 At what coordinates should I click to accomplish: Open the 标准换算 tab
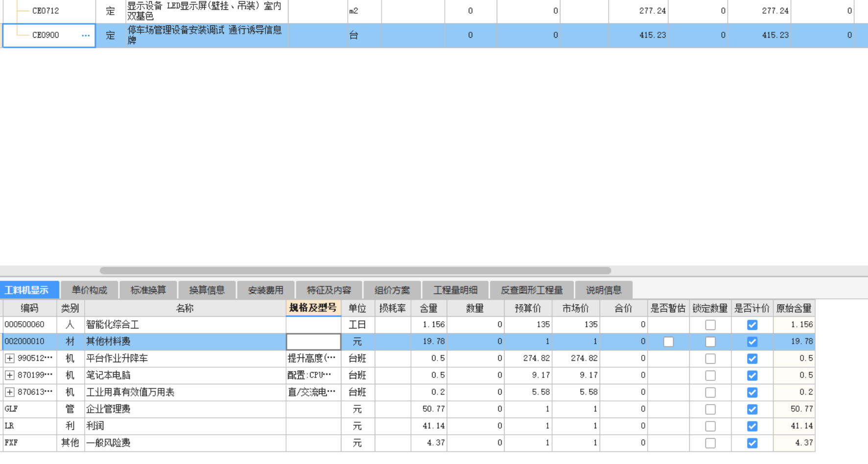pos(148,290)
